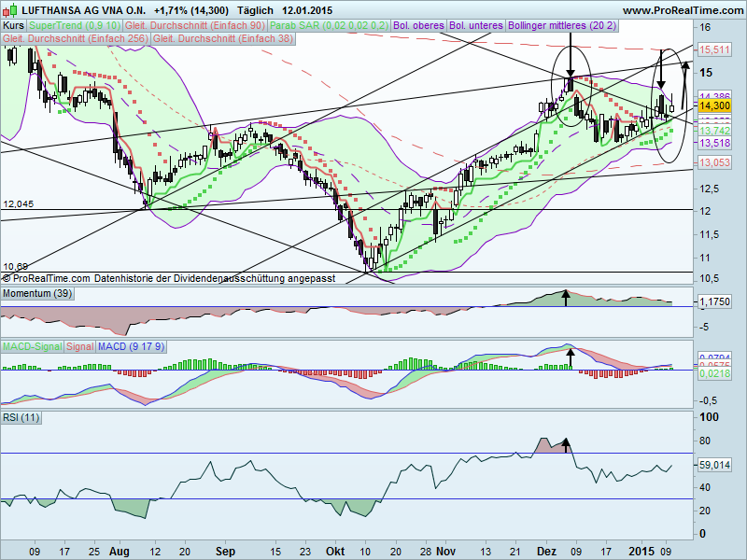The image size is (747, 560).
Task: Select Gleit. Durchschnitt (Einfach 90) label
Action: click(x=195, y=26)
